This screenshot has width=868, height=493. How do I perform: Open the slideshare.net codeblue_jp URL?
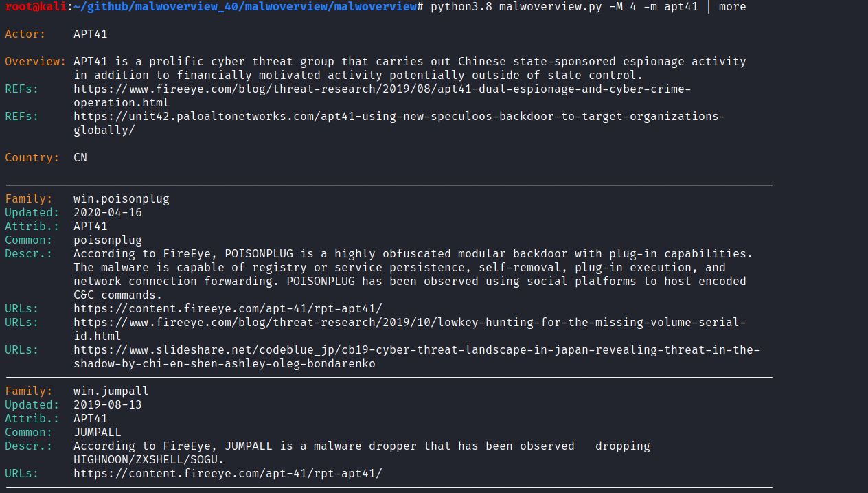tap(417, 356)
